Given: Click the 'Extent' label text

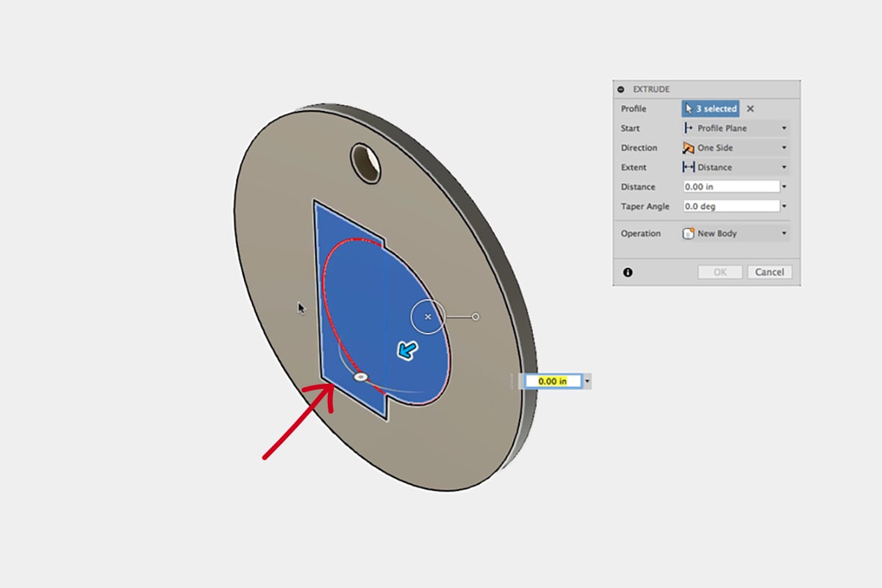Looking at the screenshot, I should [634, 168].
